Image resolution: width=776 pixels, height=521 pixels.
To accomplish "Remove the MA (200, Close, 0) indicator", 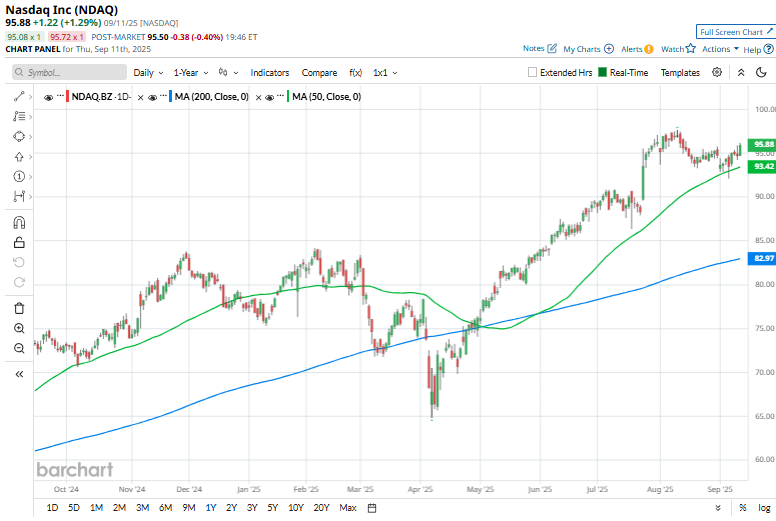I will tap(258, 97).
